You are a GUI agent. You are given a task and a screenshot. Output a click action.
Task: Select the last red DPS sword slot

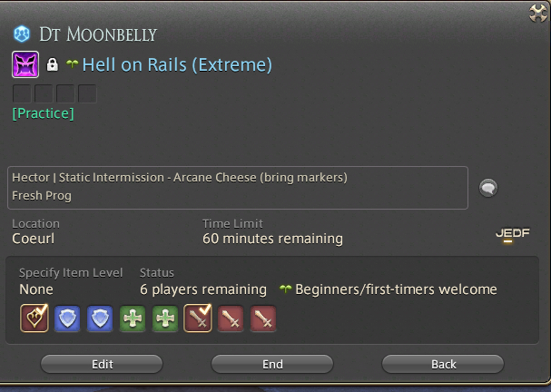[x=263, y=318]
